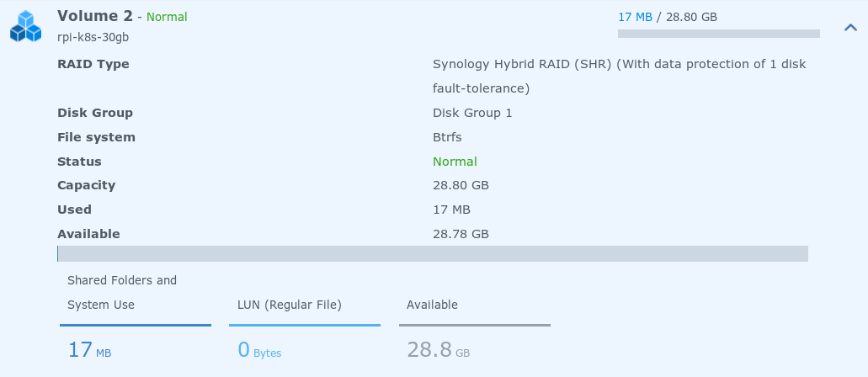Click the green Normal status beside Volume 2

pyautogui.click(x=167, y=17)
